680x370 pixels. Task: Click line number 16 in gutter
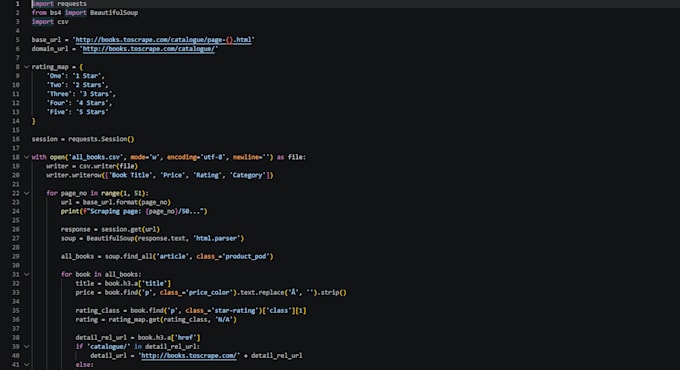click(x=16, y=139)
